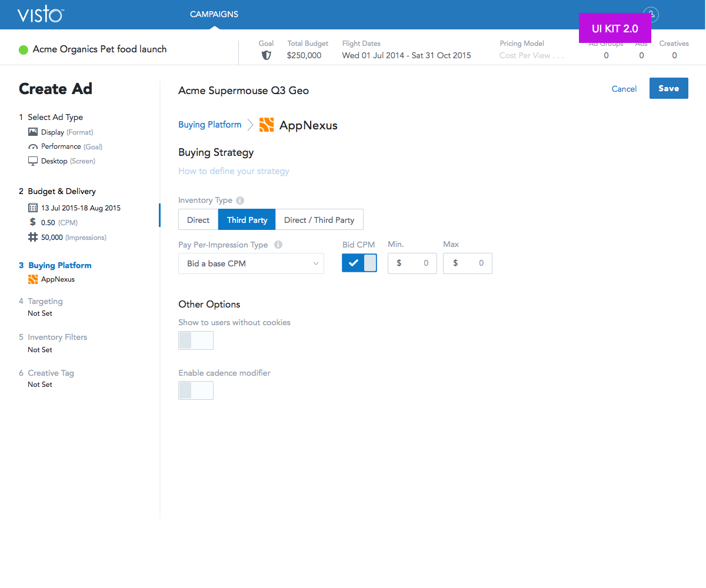Click the AppNexus logo in the breadcrumb
The width and height of the screenshot is (706, 588).
point(267,125)
